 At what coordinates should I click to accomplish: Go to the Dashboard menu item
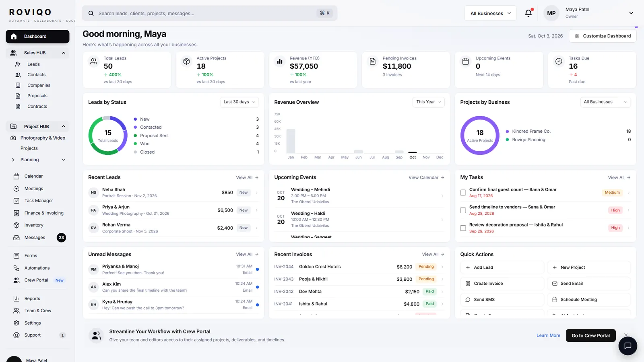pos(37,37)
